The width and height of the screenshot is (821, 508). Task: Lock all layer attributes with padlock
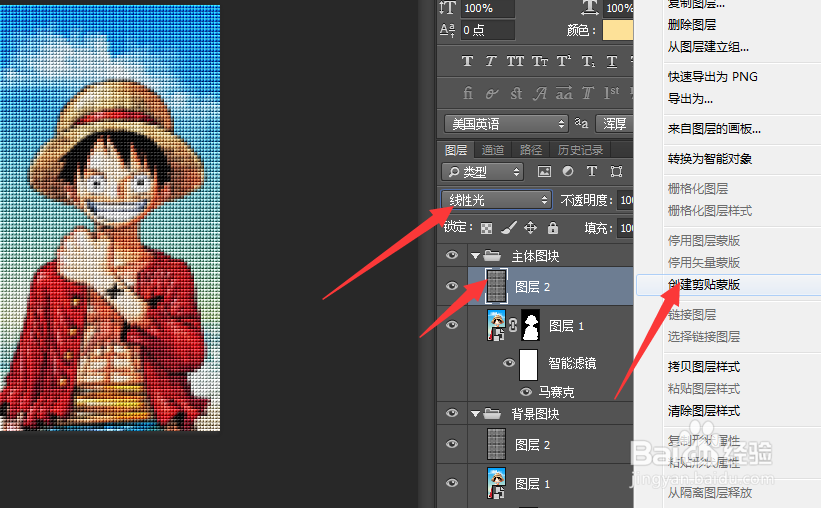[x=552, y=227]
